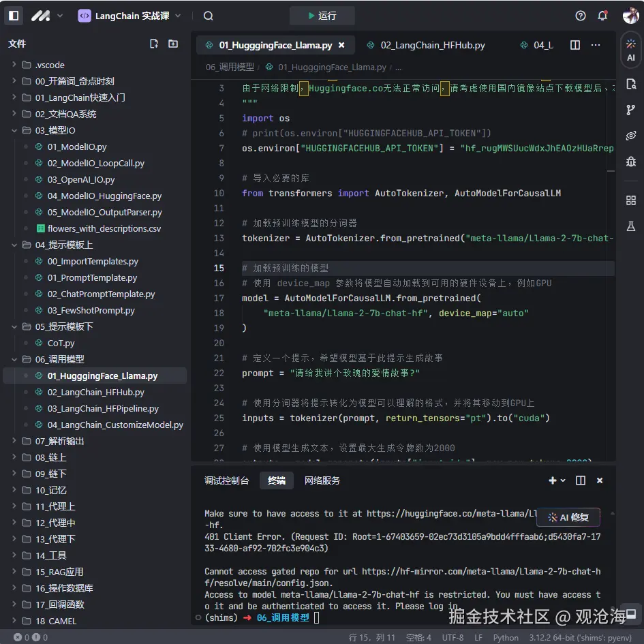Click the new file icon in file panel
This screenshot has width=644, height=644.
(x=154, y=44)
